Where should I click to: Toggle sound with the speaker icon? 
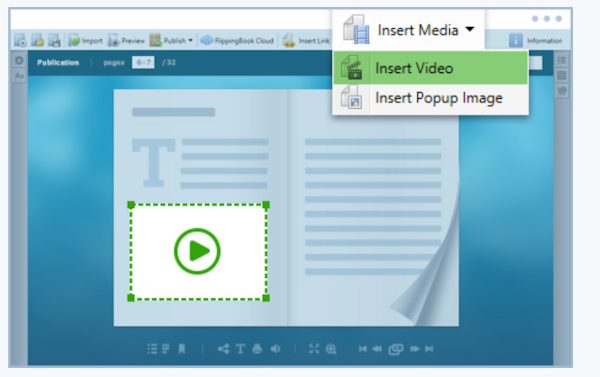pos(276,349)
